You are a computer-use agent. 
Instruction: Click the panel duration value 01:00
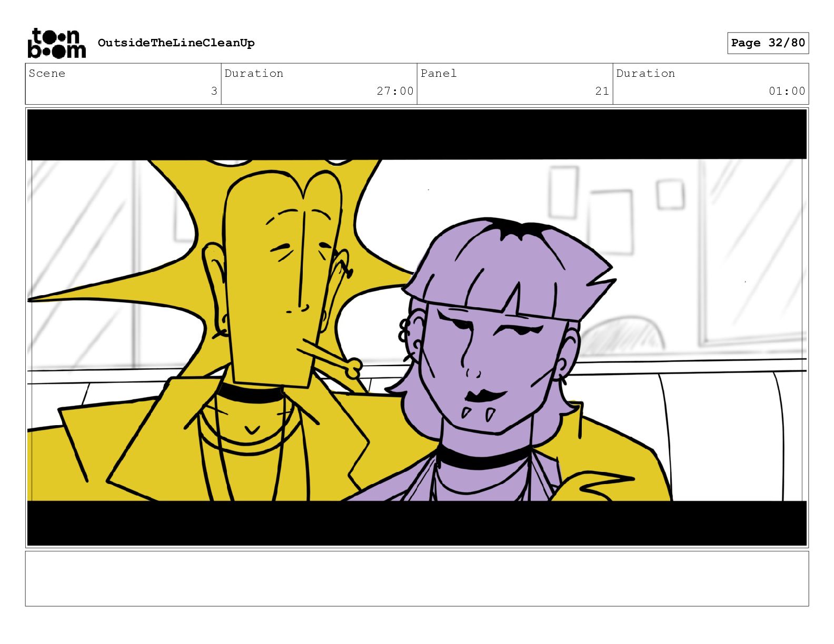click(x=787, y=91)
